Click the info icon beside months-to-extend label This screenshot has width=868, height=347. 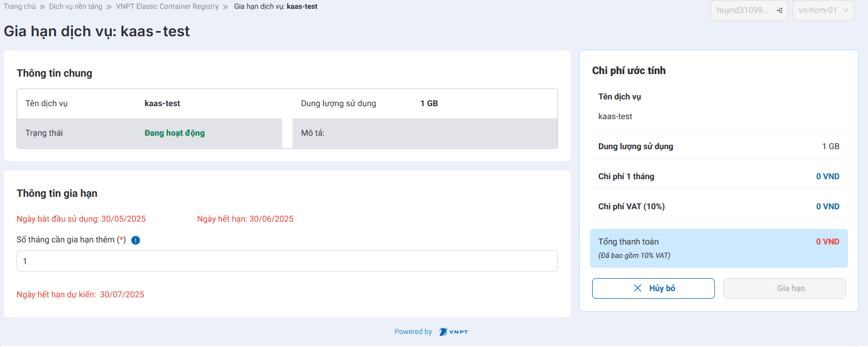[x=136, y=240]
